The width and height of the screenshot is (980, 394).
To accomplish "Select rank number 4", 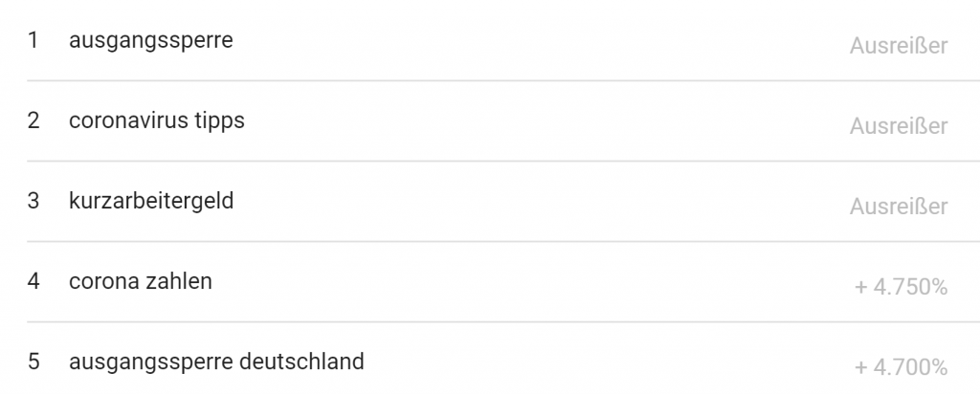I will (33, 281).
